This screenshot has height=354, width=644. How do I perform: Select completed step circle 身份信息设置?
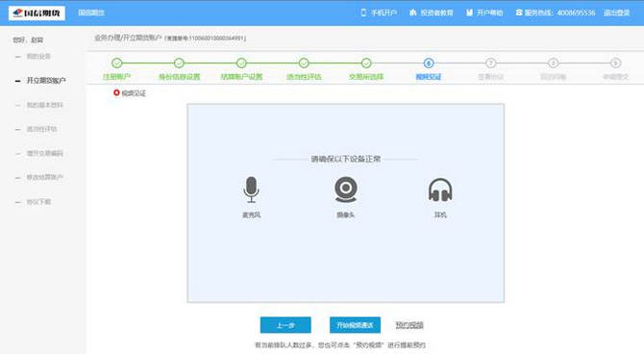(x=179, y=63)
